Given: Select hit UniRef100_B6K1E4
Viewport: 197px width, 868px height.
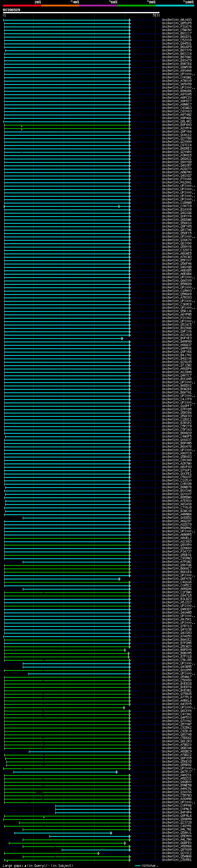Looking at the screenshot, I should point(177,572).
